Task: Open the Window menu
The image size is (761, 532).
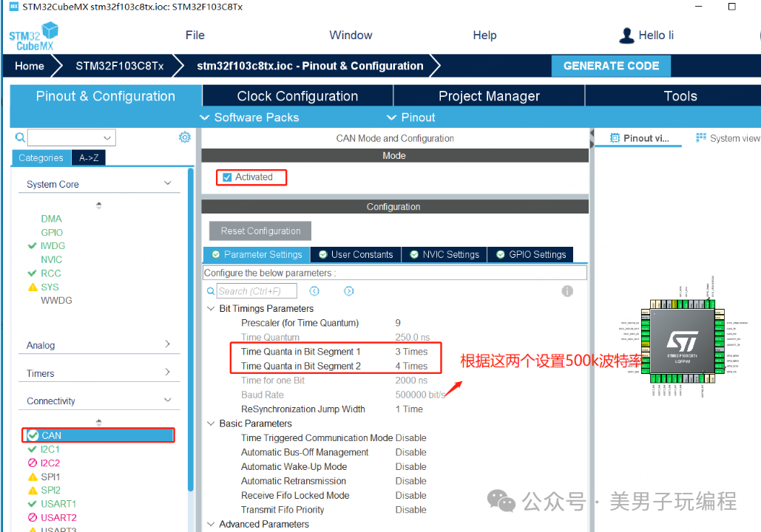Action: pyautogui.click(x=351, y=35)
